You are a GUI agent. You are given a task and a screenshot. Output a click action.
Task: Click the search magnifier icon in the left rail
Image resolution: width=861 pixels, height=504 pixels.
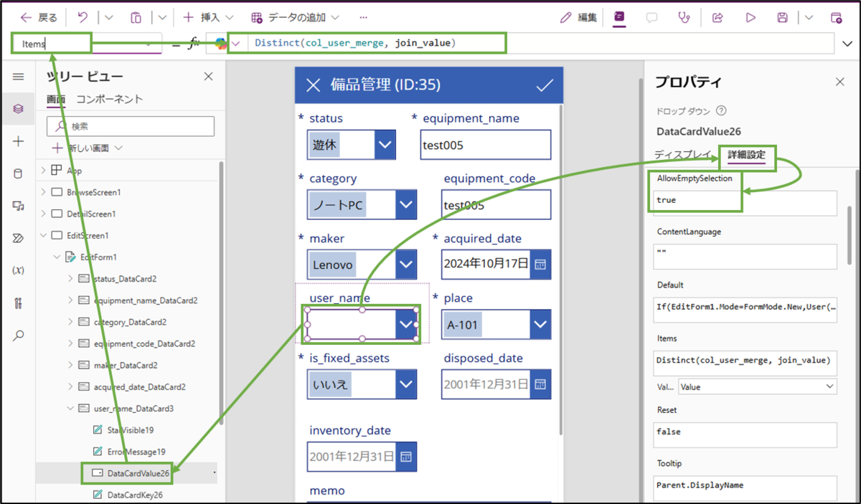coord(19,335)
